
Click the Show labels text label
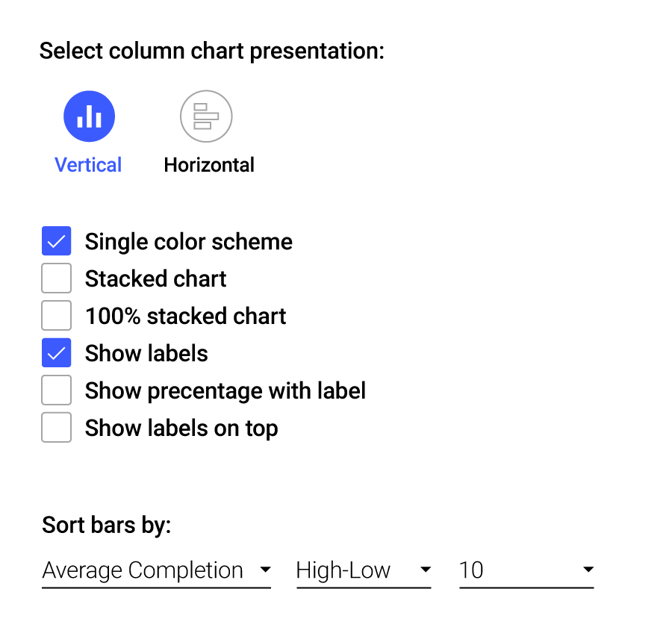[x=146, y=353]
